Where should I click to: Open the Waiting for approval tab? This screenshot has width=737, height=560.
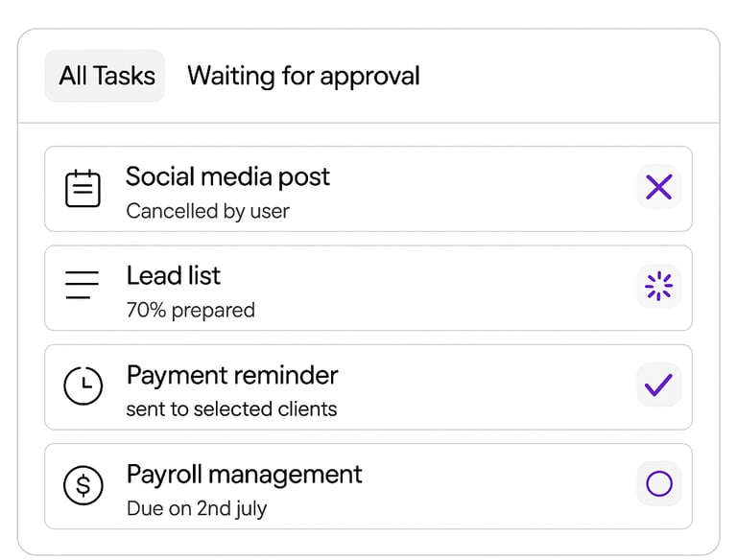(x=303, y=77)
